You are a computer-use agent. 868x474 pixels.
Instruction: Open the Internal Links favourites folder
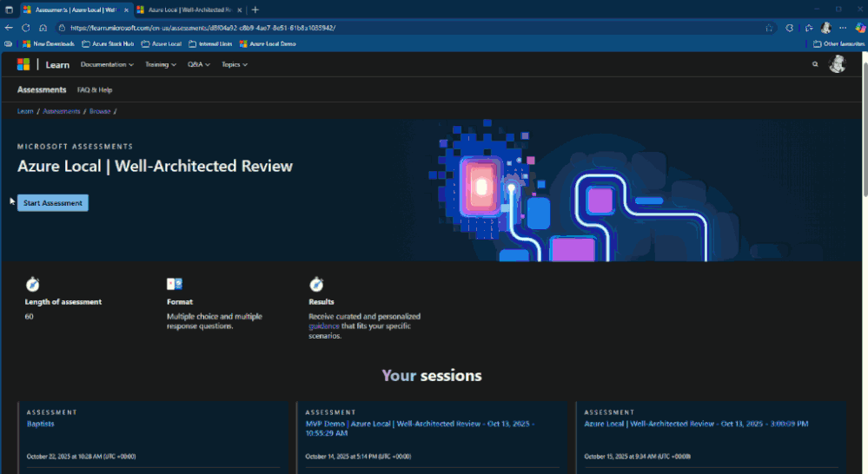click(x=210, y=43)
